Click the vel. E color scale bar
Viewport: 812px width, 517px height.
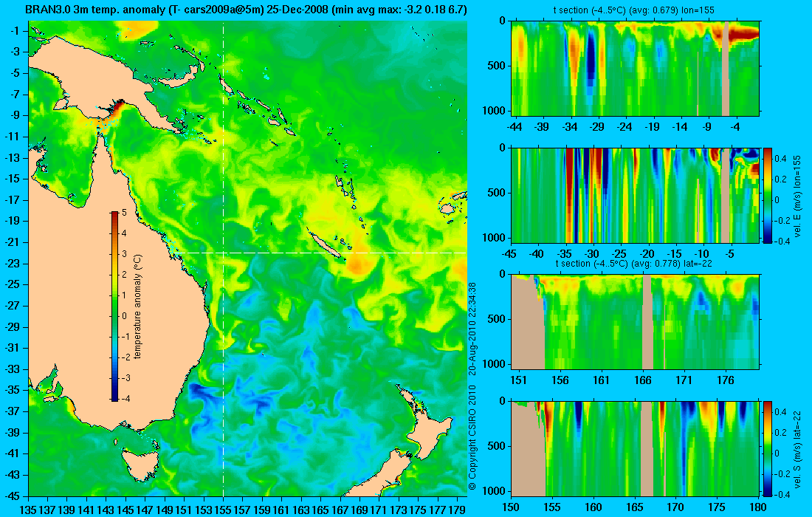click(x=768, y=195)
